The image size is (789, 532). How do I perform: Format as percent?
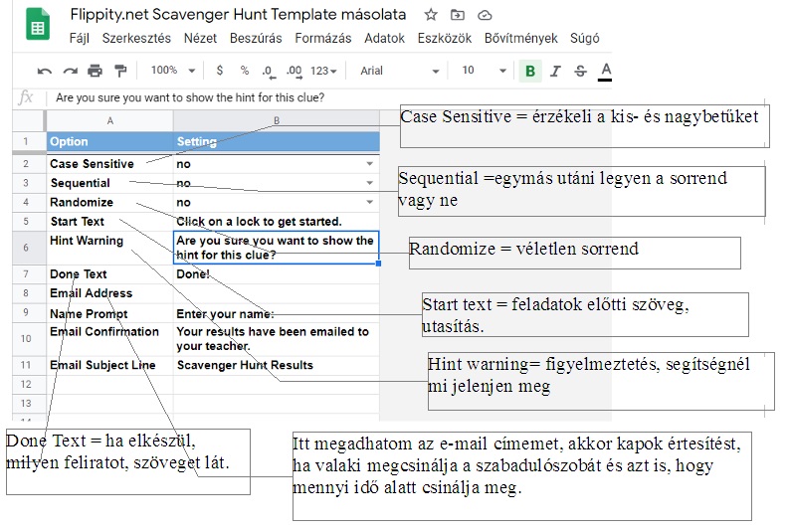pos(245,71)
